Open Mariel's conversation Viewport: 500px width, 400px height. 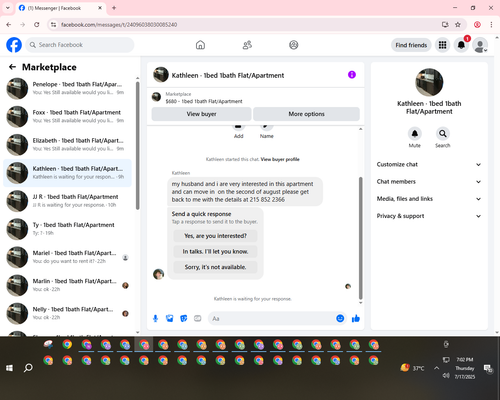pyautogui.click(x=67, y=257)
